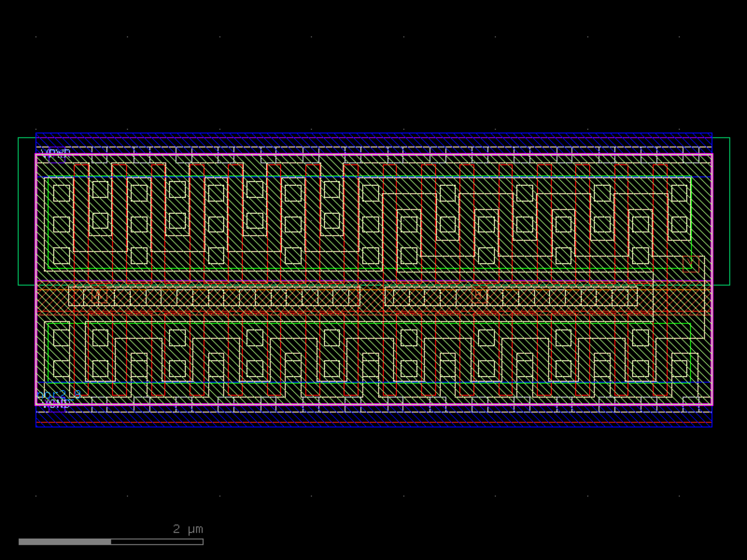Click the bottom-left contact square in NMOS row
747x560 pixels.
point(62,369)
